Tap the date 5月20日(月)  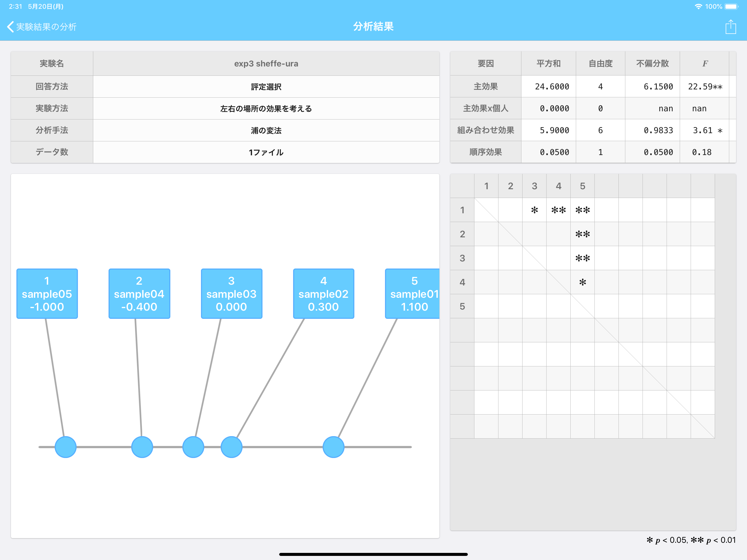coord(46,6)
